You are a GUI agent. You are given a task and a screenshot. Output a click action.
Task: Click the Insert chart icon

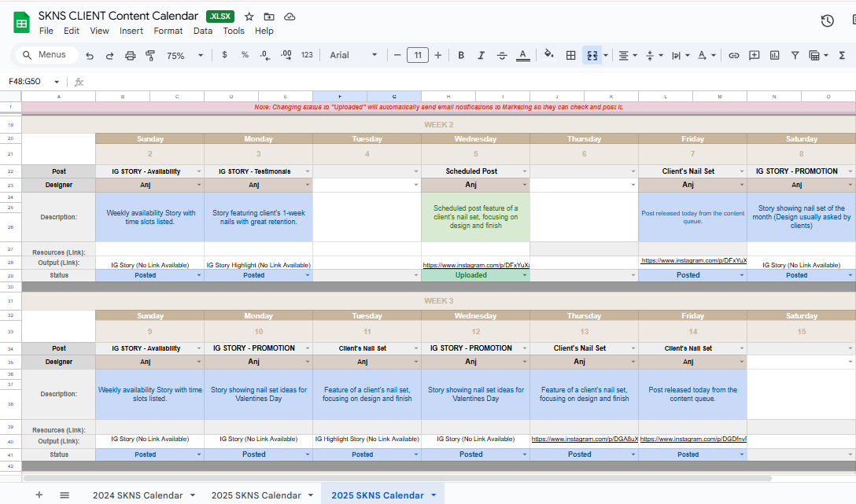[x=775, y=56]
